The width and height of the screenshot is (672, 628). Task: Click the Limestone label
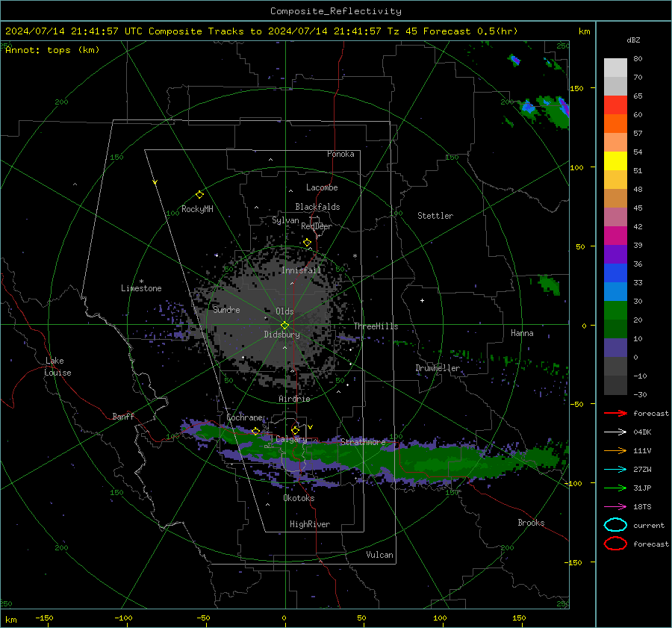141,288
